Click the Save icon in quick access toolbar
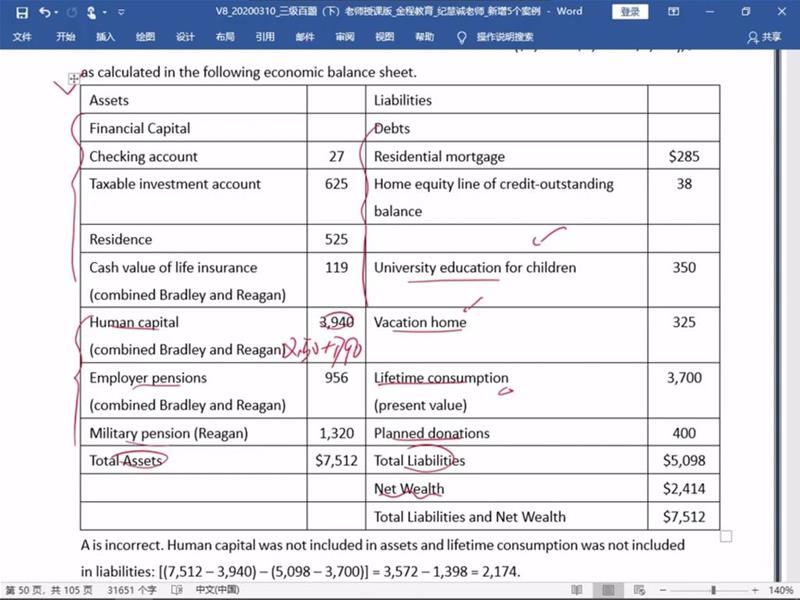The width and height of the screenshot is (800, 600). point(21,12)
